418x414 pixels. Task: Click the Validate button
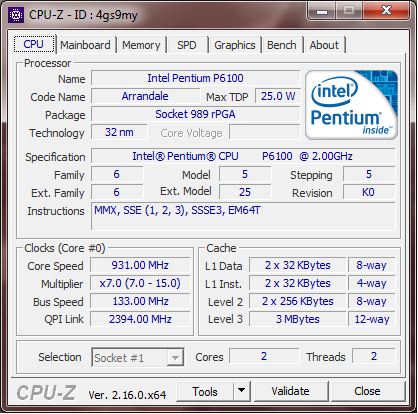point(290,391)
